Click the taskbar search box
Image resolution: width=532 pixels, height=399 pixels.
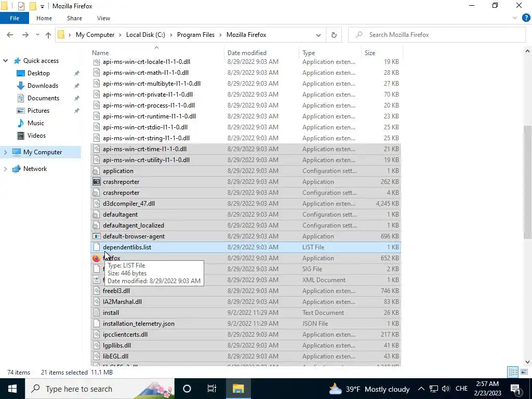point(100,389)
